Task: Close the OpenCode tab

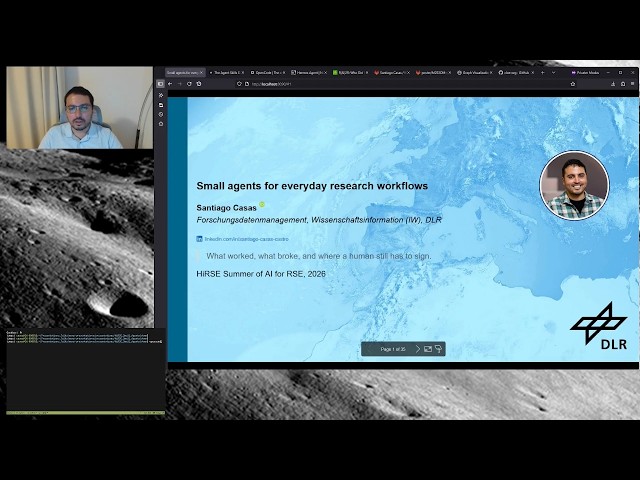Action: 284,73
